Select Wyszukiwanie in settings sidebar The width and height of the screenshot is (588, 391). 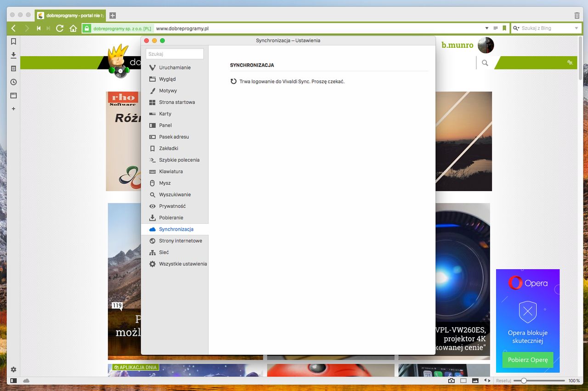(175, 194)
